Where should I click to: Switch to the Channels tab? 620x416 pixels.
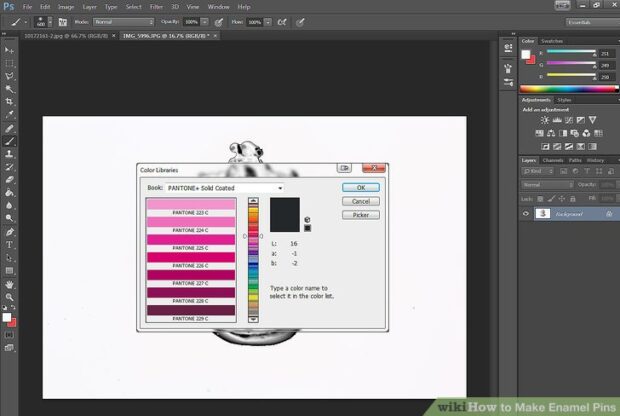pos(552,160)
